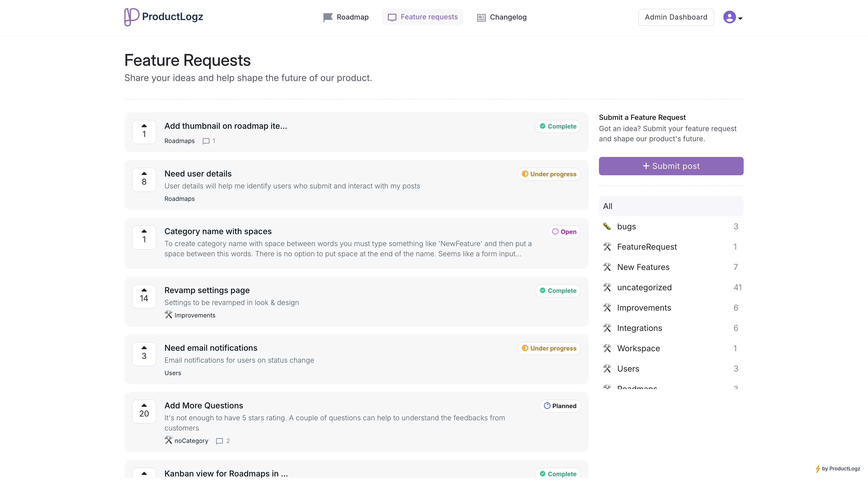Image resolution: width=868 pixels, height=481 pixels.
Task: Switch to the Changelog tab
Action: (x=502, y=17)
